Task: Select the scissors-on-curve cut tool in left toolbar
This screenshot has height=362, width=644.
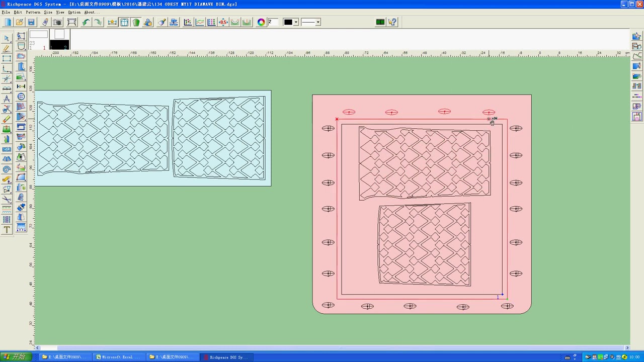Action: click(7, 109)
